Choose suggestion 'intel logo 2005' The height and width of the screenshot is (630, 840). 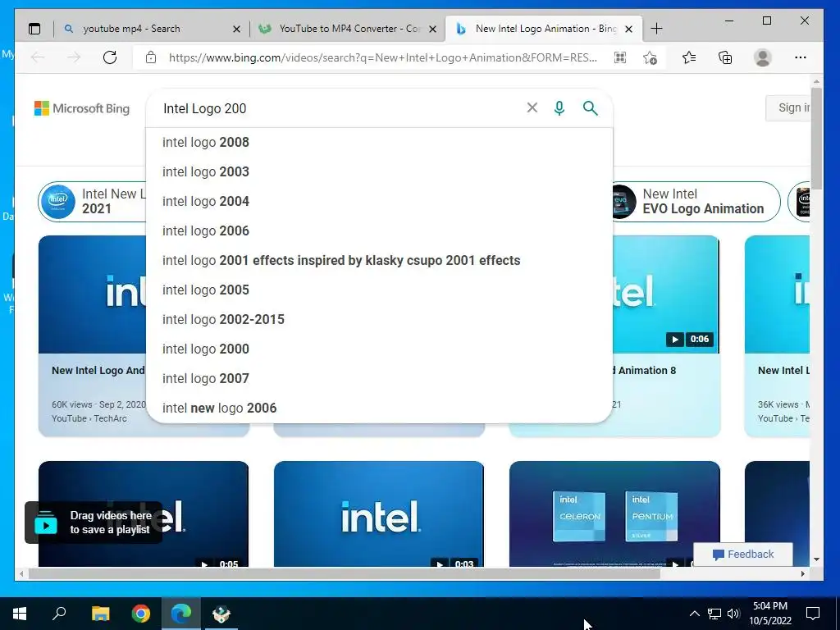tap(379, 290)
